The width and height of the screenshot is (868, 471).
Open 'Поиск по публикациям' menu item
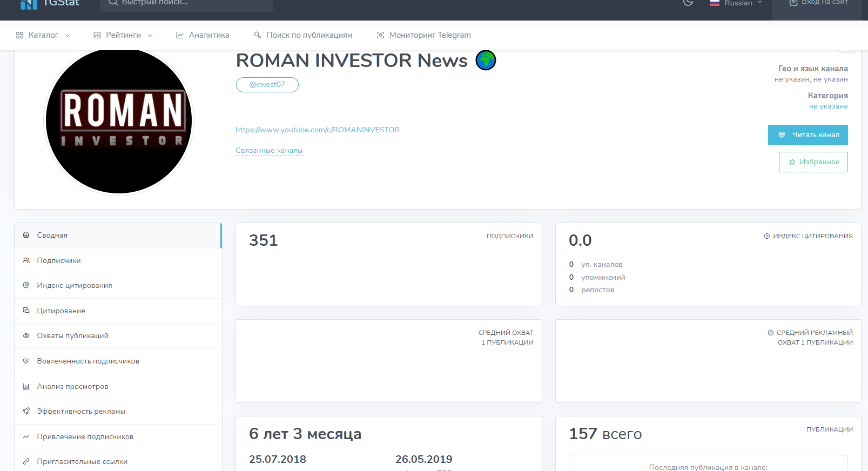pyautogui.click(x=303, y=35)
